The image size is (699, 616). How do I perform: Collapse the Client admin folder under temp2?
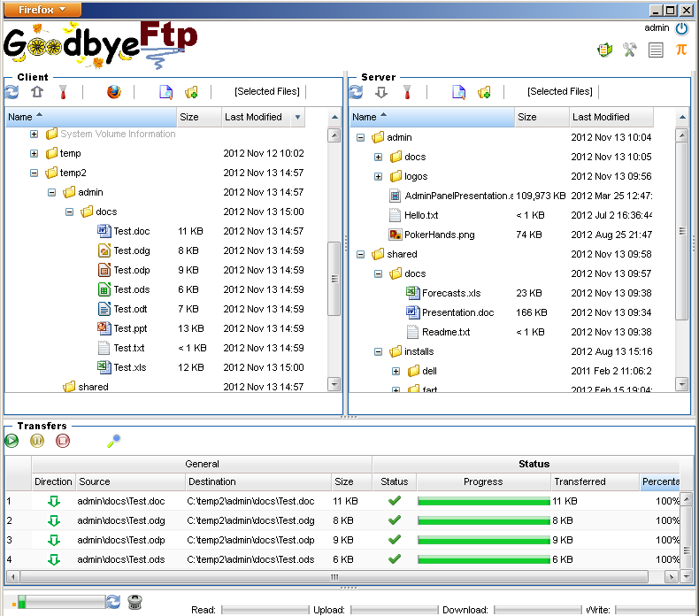(51, 192)
